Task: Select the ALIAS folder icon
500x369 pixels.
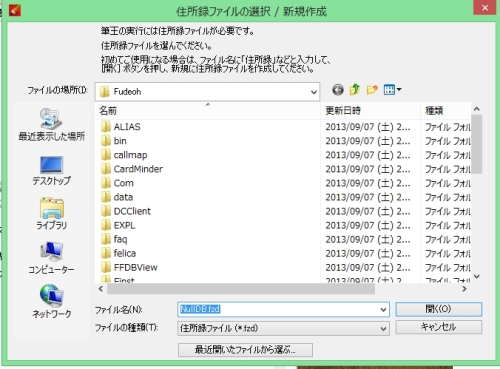Action: pyautogui.click(x=106, y=127)
